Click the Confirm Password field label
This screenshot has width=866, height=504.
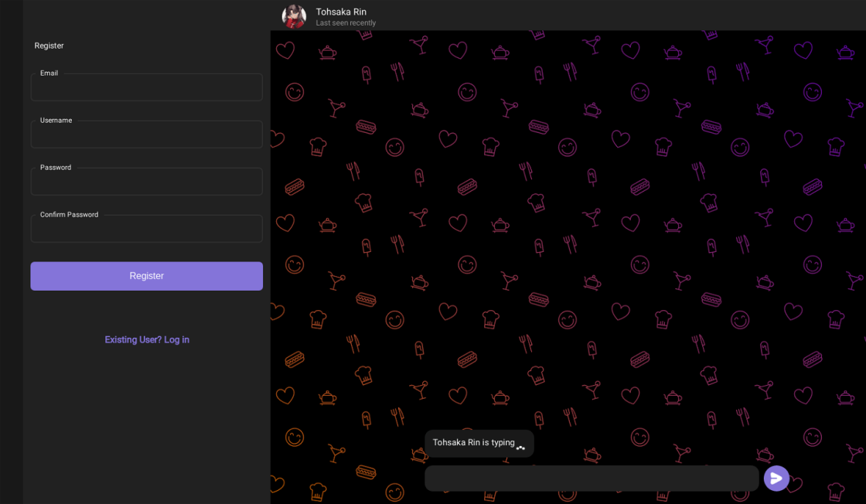pyautogui.click(x=69, y=215)
